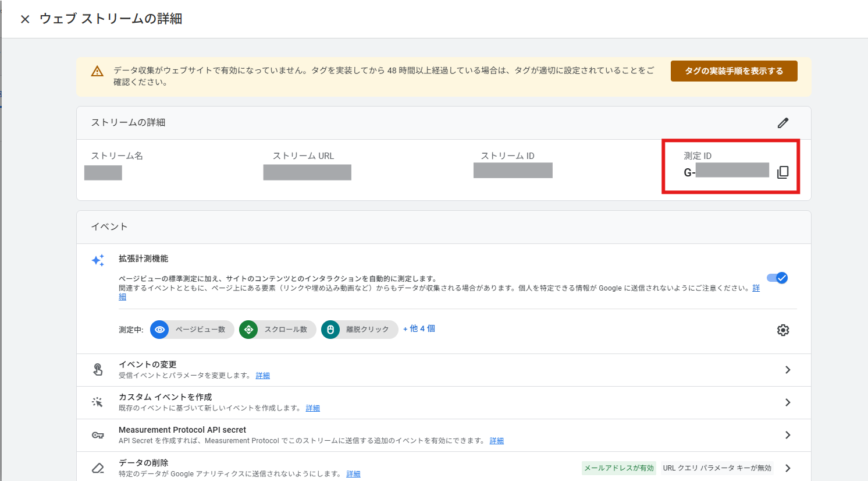
Task: Click the ストリーム ID label
Action: coord(507,155)
